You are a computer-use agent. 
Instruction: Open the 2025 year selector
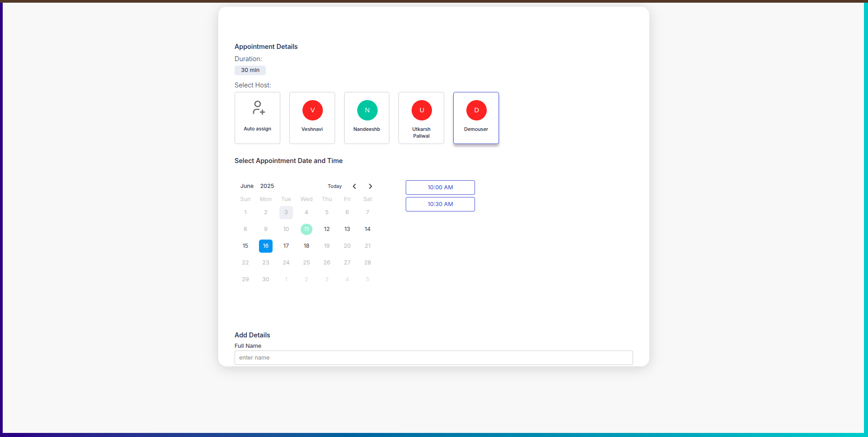pos(267,186)
